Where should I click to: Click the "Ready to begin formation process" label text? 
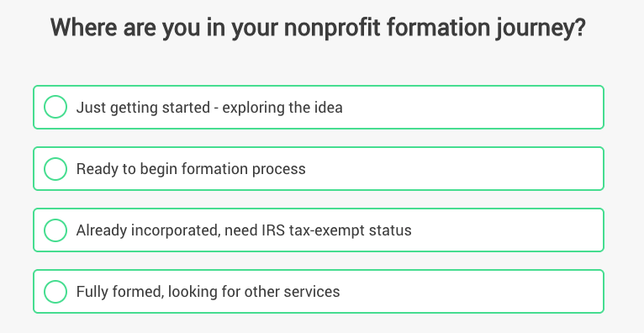[191, 169]
